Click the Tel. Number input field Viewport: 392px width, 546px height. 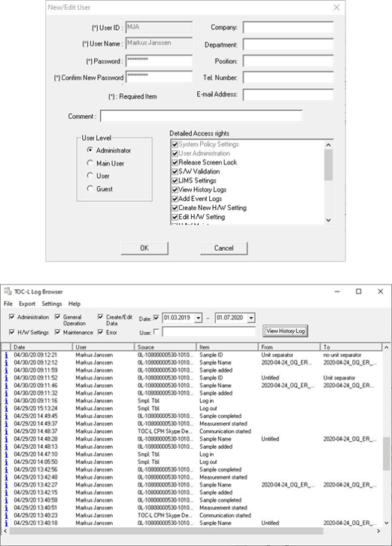(x=288, y=78)
